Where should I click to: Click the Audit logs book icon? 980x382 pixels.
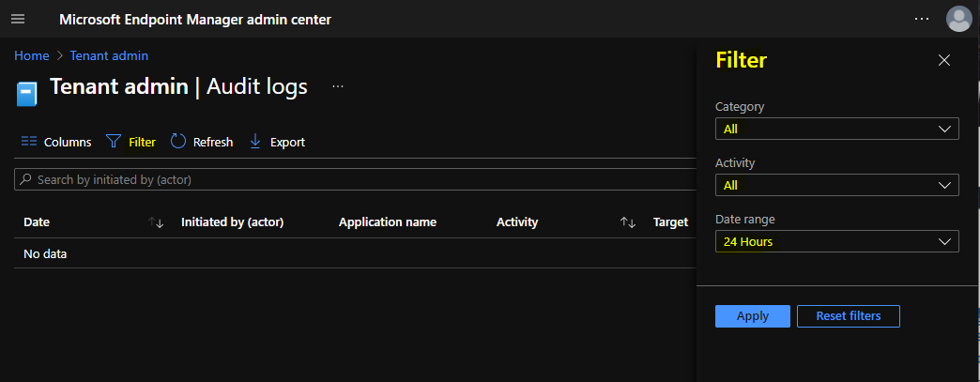point(26,94)
